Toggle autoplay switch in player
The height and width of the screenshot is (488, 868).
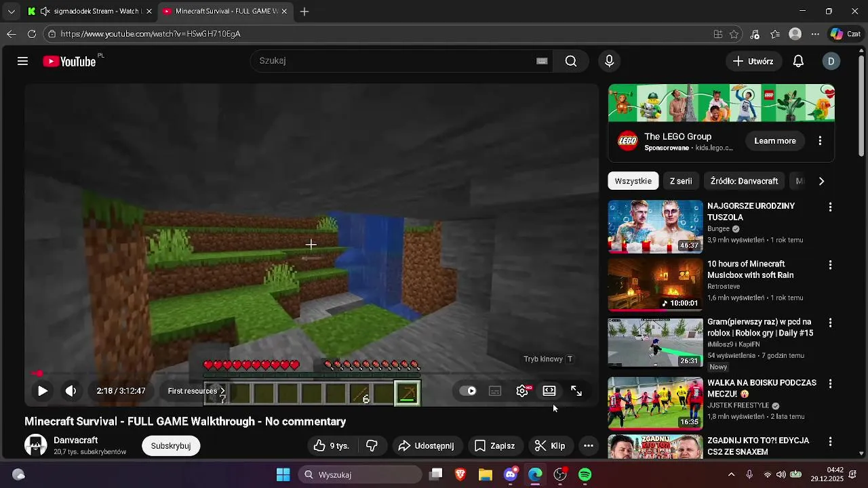point(468,391)
